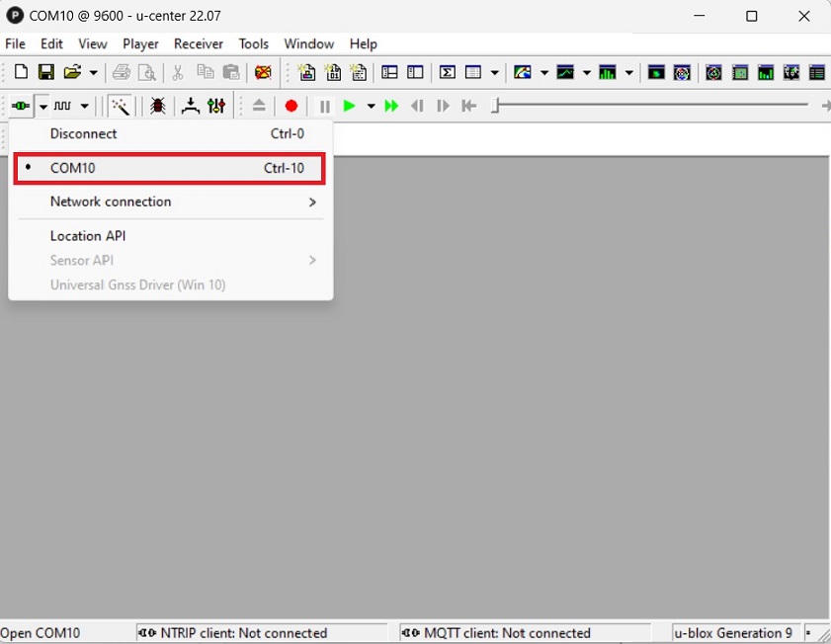Screen dimensions: 831x644
Task: Click the Save floppy disk icon
Action: pyautogui.click(x=45, y=72)
